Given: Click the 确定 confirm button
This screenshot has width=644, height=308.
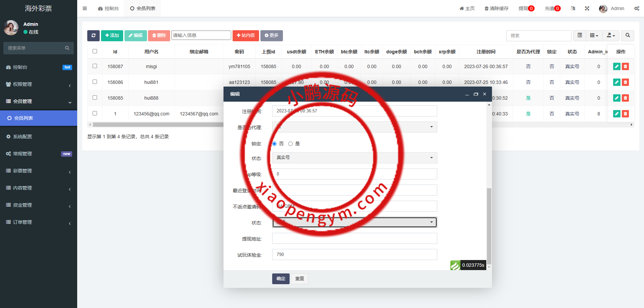Looking at the screenshot, I should [281, 278].
